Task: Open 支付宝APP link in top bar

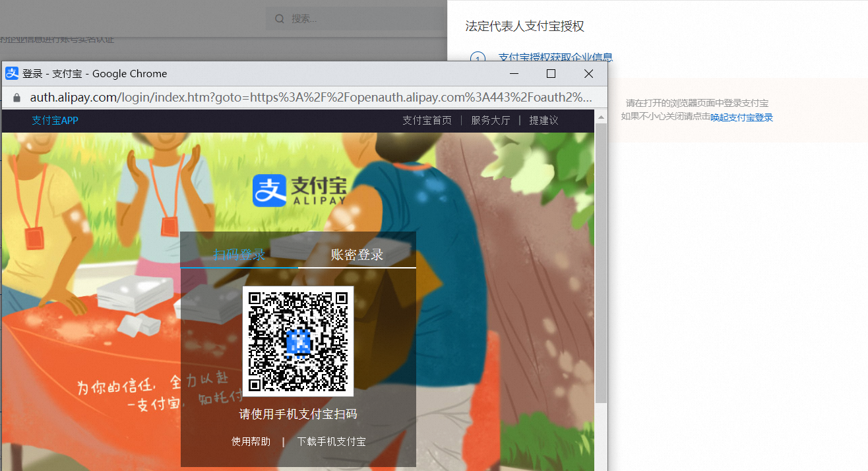Action: click(x=55, y=120)
